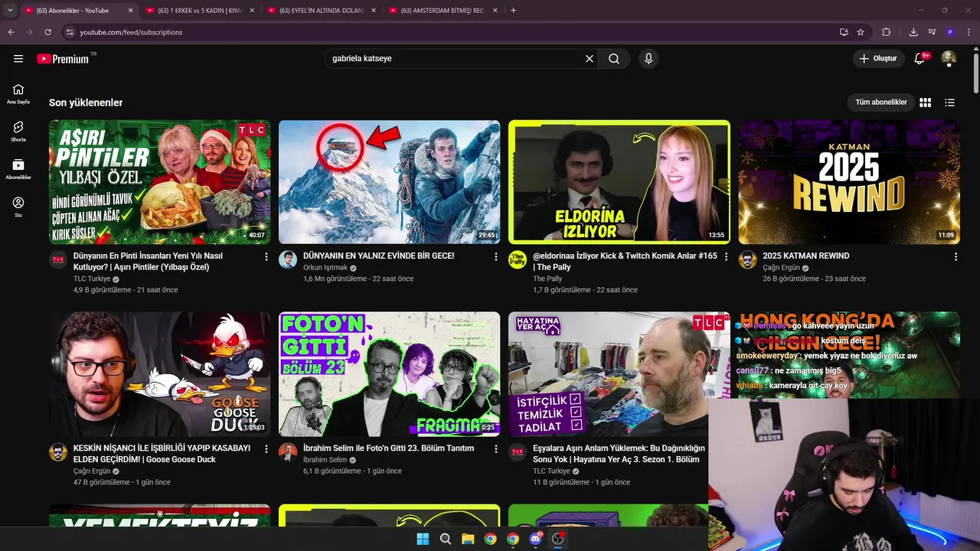Viewport: 980px width, 551px height.
Task: Open Chrome three-dot menu
Action: [x=970, y=32]
